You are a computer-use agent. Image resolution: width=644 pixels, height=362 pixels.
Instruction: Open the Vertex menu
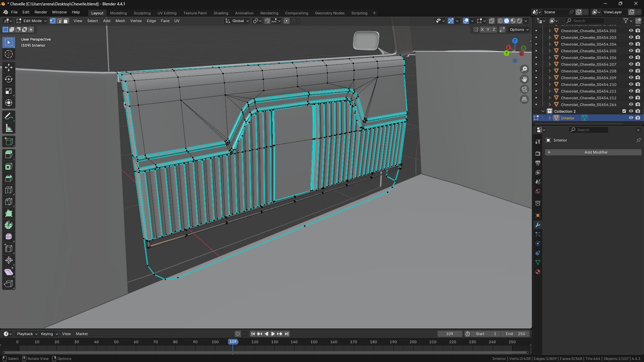coord(136,21)
